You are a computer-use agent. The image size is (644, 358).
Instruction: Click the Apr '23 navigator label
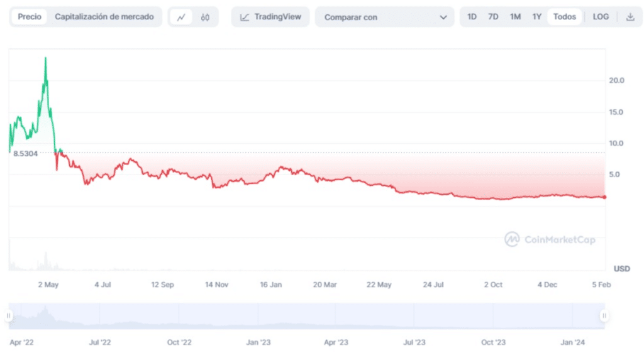click(x=336, y=342)
